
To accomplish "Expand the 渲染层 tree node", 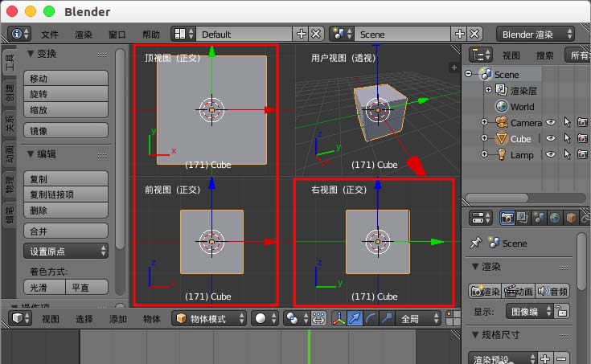I will pos(489,90).
